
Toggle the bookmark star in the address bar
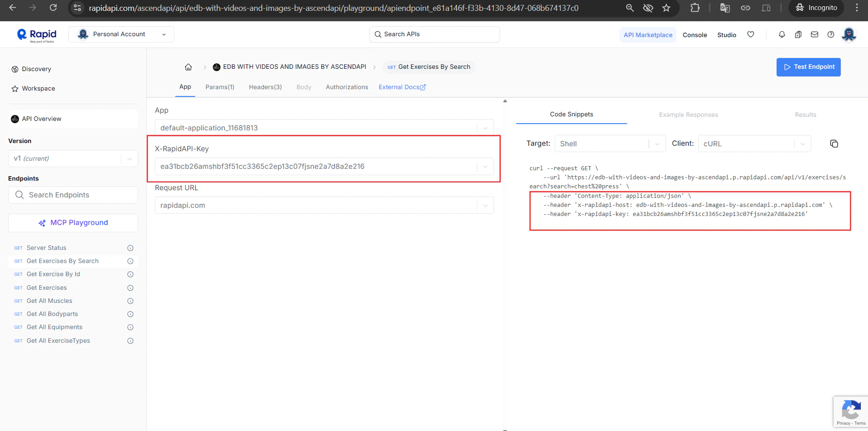click(666, 8)
